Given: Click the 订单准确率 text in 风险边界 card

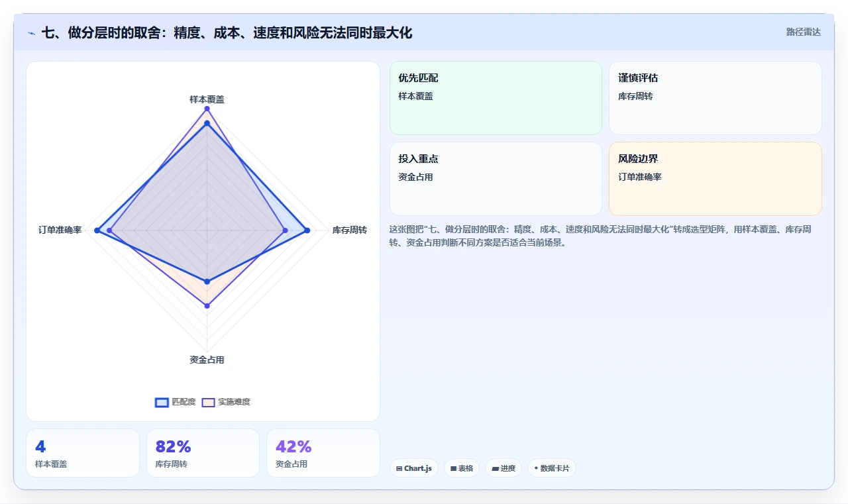Looking at the screenshot, I should pyautogui.click(x=640, y=177).
